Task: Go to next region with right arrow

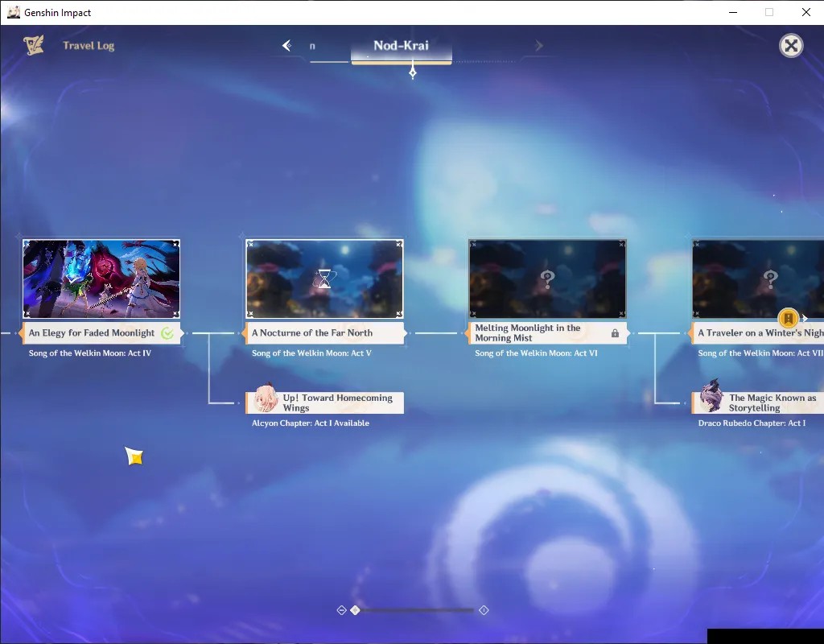Action: click(538, 46)
